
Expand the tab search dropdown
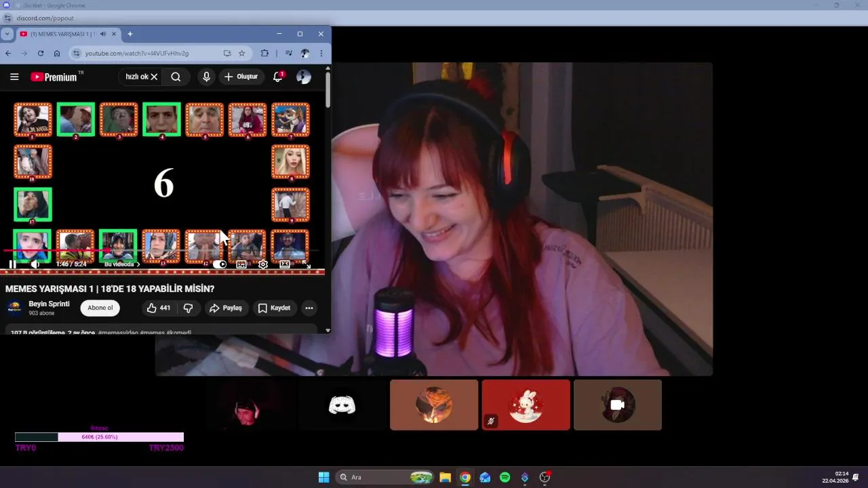7,34
